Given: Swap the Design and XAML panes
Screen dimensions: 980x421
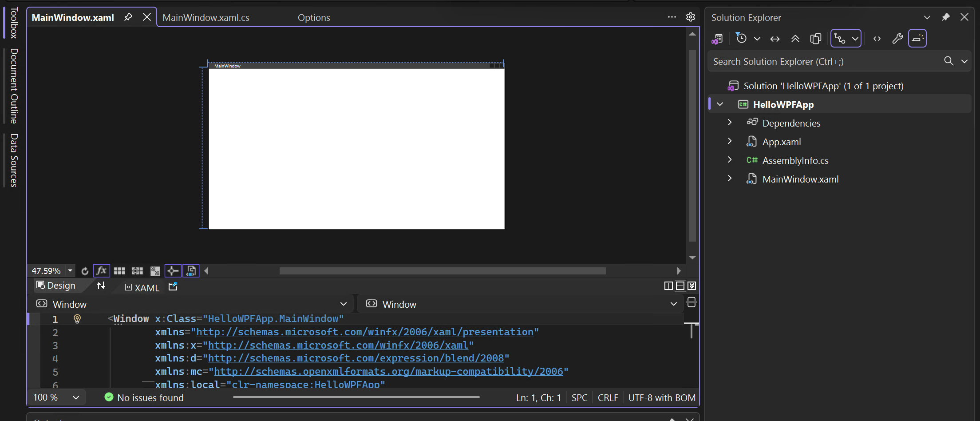Looking at the screenshot, I should [101, 286].
